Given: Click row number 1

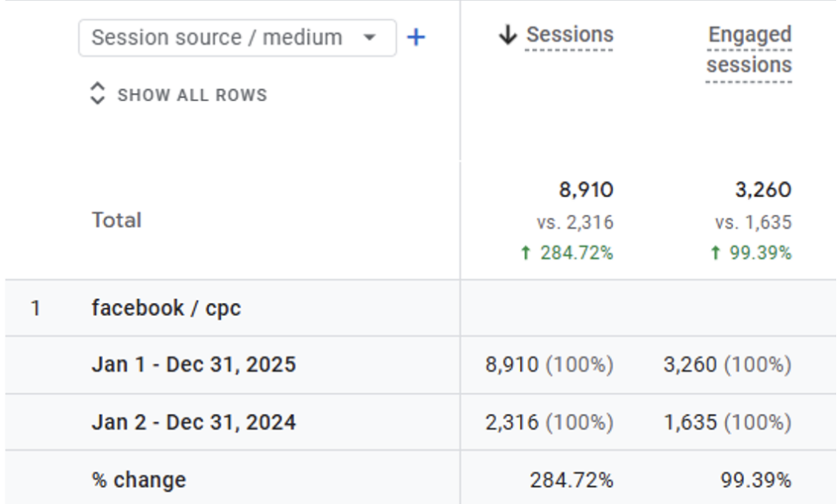Looking at the screenshot, I should [x=35, y=308].
